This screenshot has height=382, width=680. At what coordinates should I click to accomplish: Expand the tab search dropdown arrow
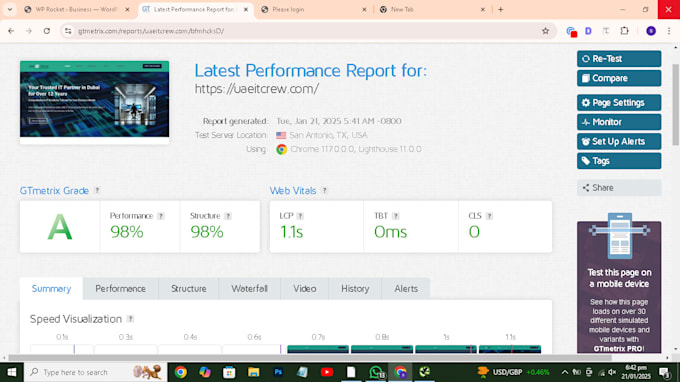pyautogui.click(x=10, y=9)
